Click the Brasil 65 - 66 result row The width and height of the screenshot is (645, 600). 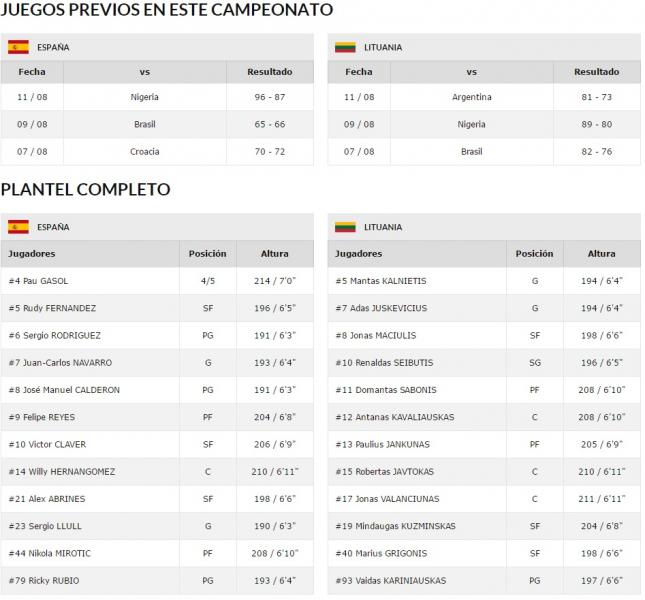pos(157,124)
